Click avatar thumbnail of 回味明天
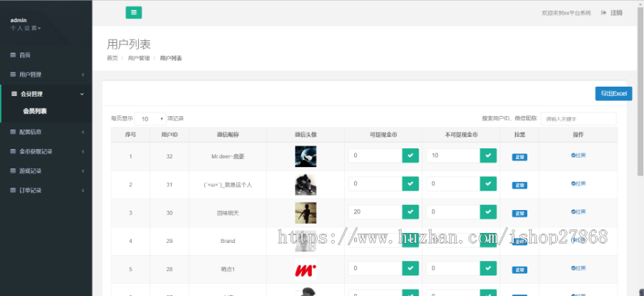Viewport: 644px width, 296px height. [x=306, y=213]
